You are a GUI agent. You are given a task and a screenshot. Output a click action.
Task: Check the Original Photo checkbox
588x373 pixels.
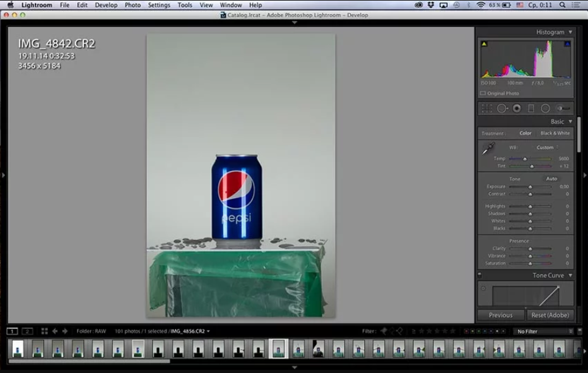pyautogui.click(x=483, y=93)
